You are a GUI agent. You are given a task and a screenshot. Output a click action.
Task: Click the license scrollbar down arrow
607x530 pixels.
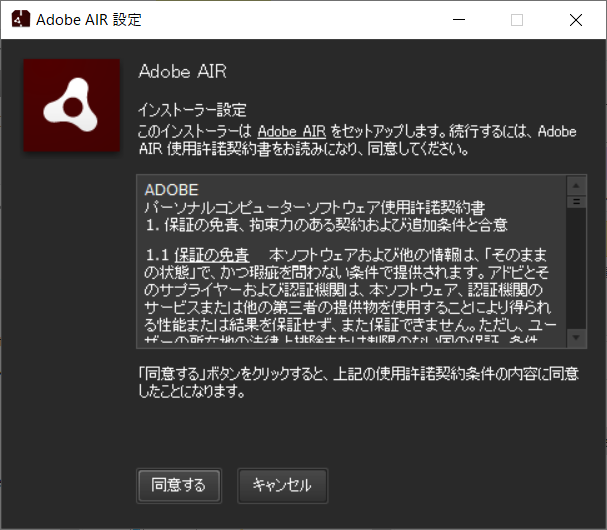pyautogui.click(x=576, y=338)
